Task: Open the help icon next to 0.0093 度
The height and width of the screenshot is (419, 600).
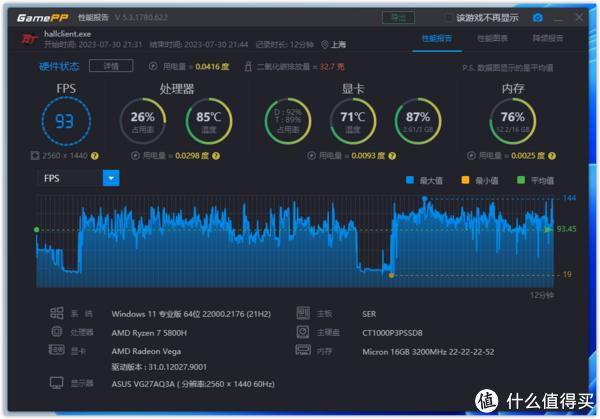Action: pos(392,156)
